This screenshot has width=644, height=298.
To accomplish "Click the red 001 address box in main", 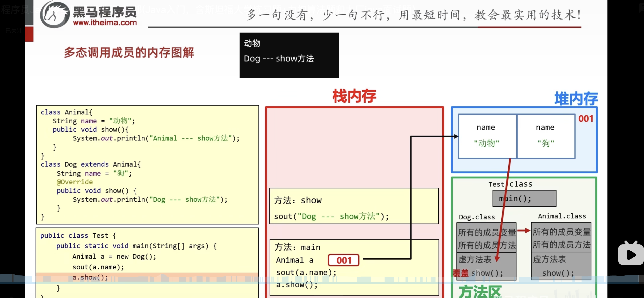I will [343, 260].
